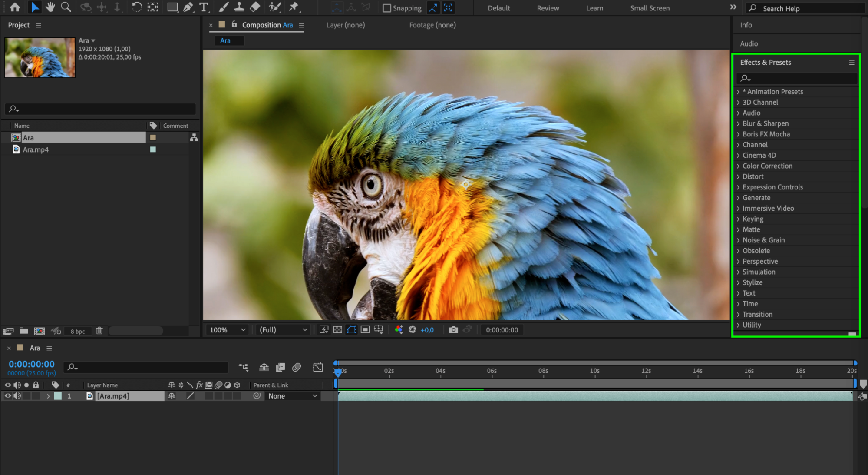Toggle the transparency grid in viewer
The image size is (868, 475).
click(337, 330)
